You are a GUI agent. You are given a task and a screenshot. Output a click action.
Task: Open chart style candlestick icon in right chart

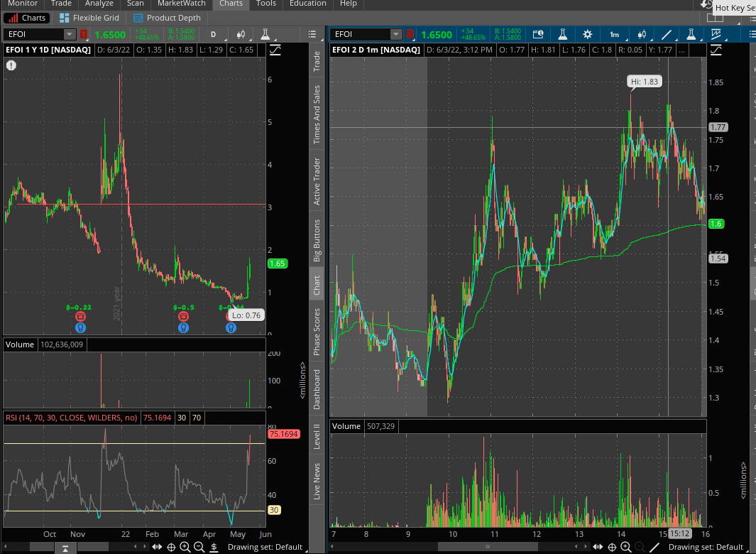pyautogui.click(x=642, y=34)
